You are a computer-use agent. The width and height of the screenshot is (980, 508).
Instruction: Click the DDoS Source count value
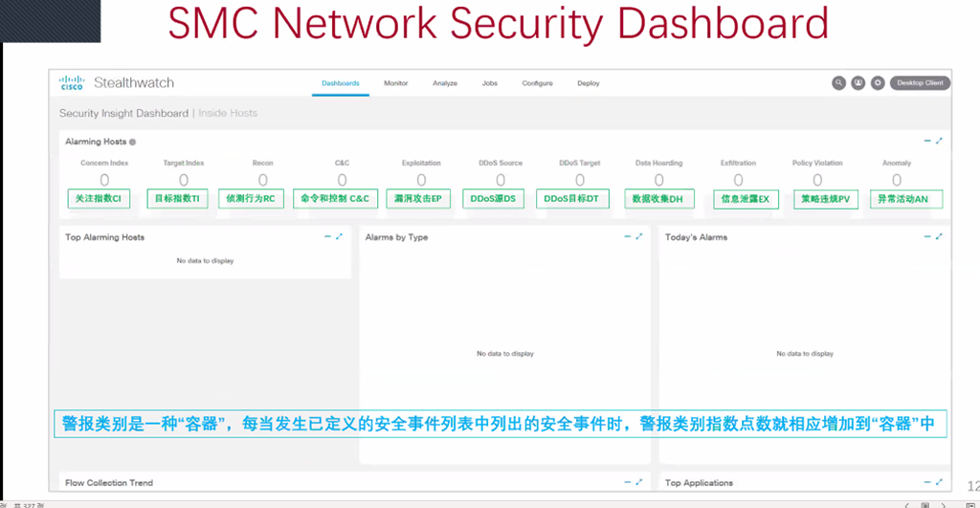(501, 180)
